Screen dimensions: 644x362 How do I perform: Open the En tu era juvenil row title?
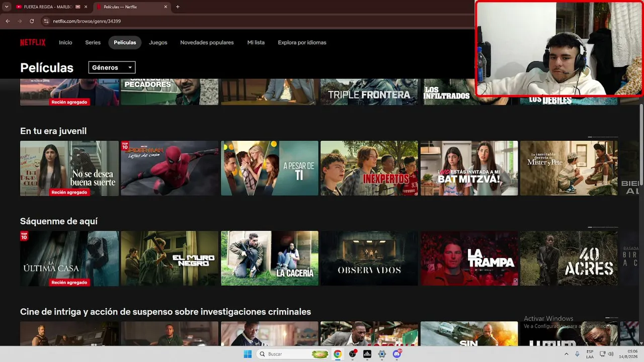click(53, 131)
